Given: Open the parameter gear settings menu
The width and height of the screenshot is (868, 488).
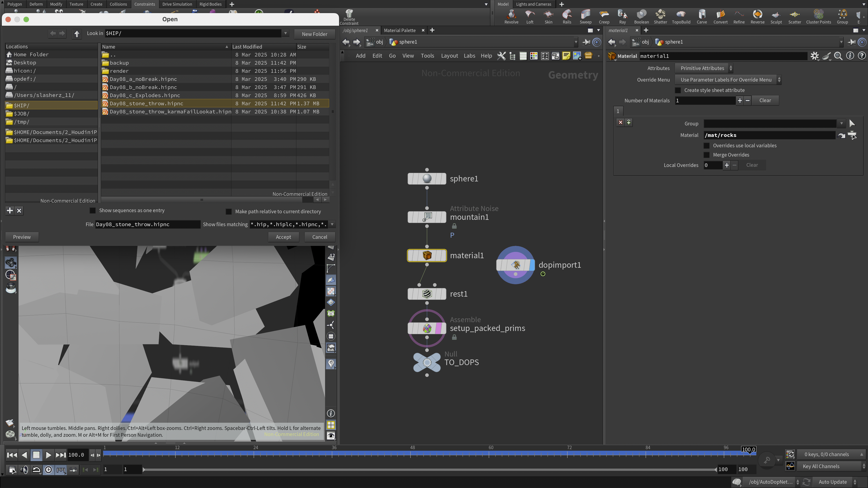Looking at the screenshot, I should click(814, 56).
